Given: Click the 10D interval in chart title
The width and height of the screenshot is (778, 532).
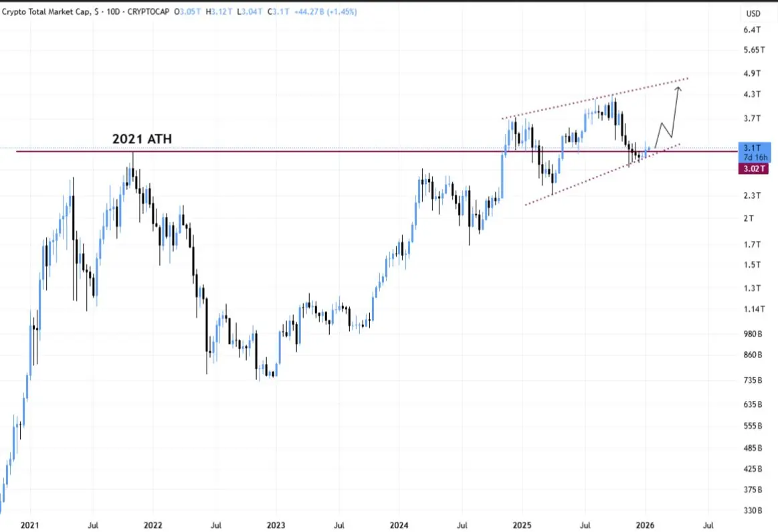Looking at the screenshot, I should tap(114, 11).
